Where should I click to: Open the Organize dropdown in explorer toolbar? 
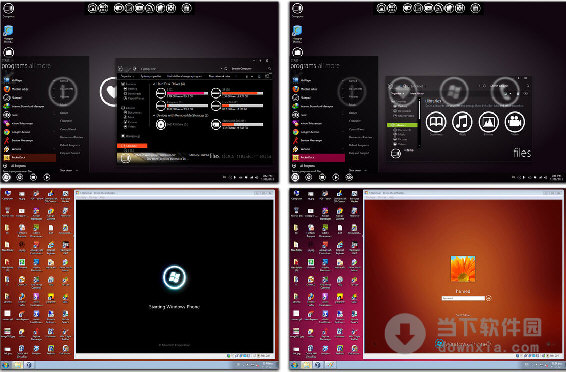tap(127, 76)
